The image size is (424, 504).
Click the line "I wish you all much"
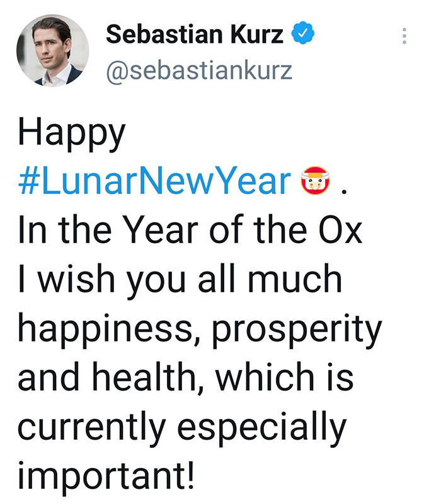click(180, 279)
